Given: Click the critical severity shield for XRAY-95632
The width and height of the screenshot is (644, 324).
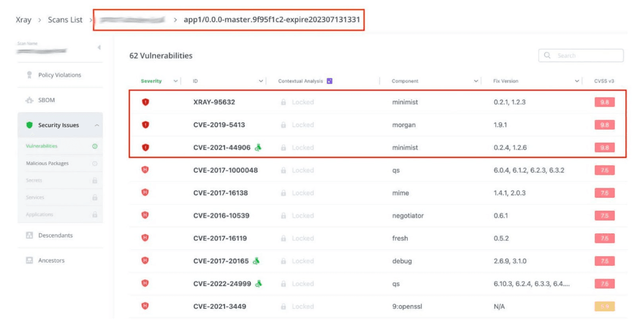Looking at the screenshot, I should 145,102.
